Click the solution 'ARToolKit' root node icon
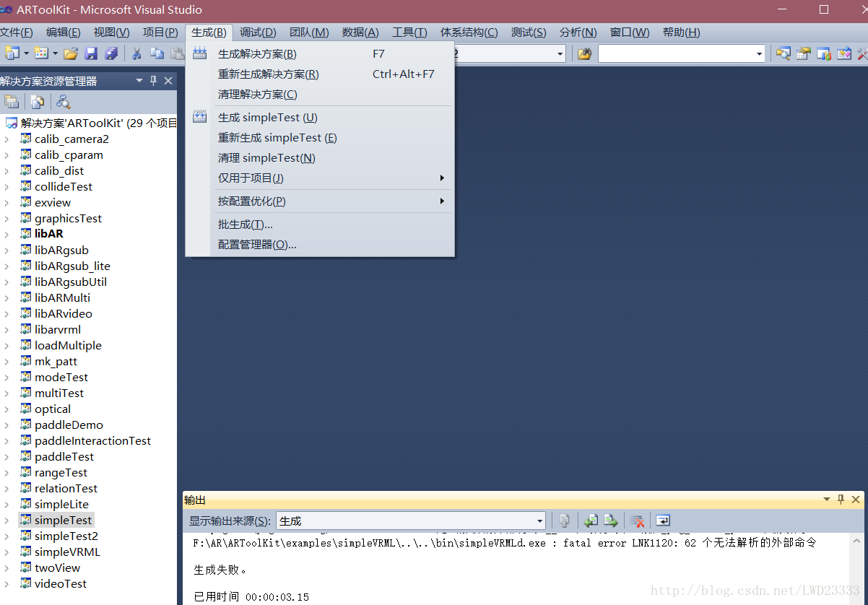 12,123
